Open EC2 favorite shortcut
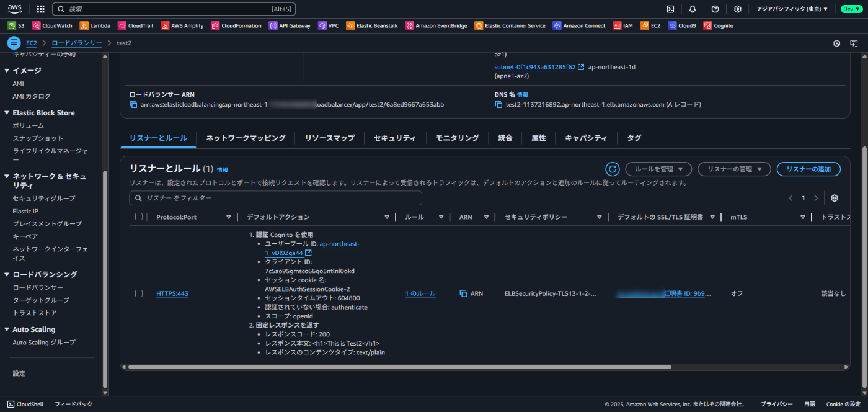The image size is (868, 412). point(650,25)
